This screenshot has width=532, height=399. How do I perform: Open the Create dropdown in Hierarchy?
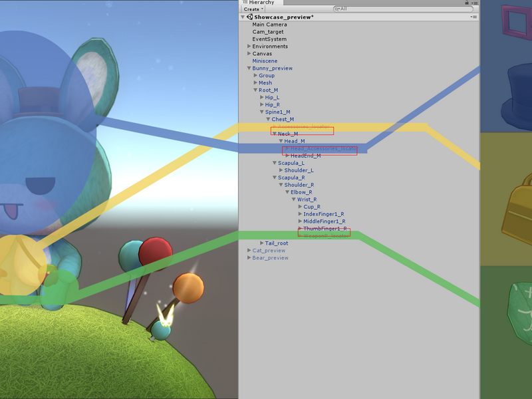tap(253, 9)
